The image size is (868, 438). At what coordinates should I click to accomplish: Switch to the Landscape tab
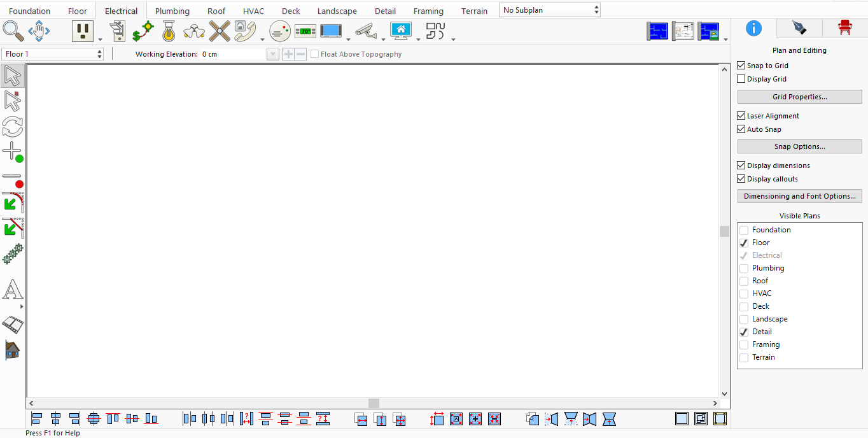[x=337, y=11]
